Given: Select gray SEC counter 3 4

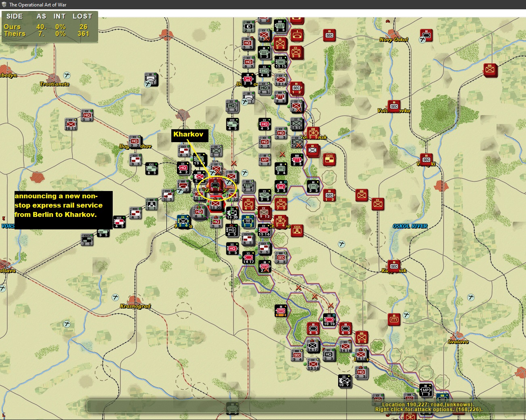Looking at the screenshot, I should point(297,355).
